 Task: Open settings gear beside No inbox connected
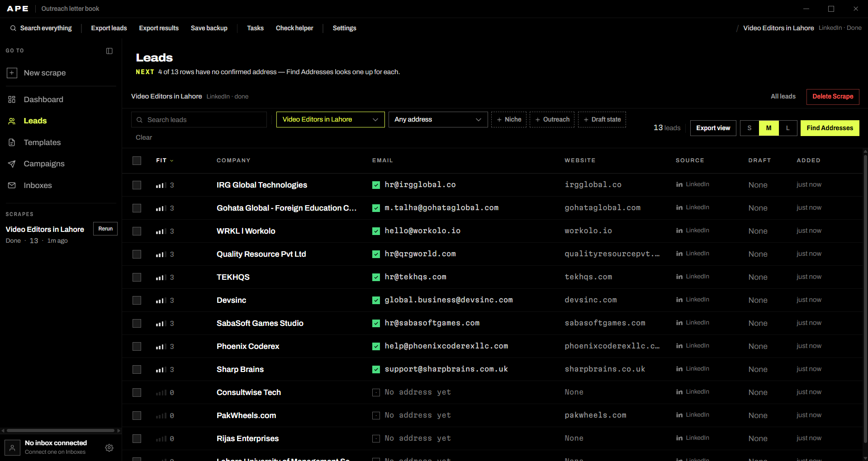tap(109, 448)
